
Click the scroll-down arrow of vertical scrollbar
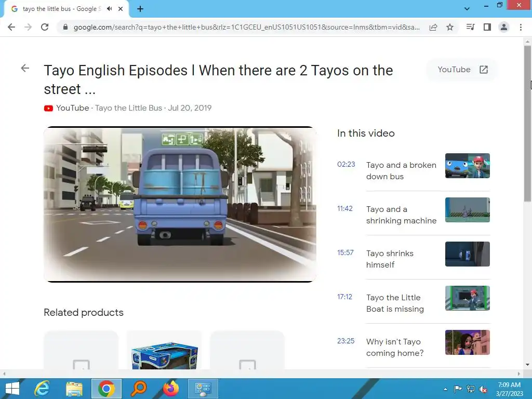point(527,365)
